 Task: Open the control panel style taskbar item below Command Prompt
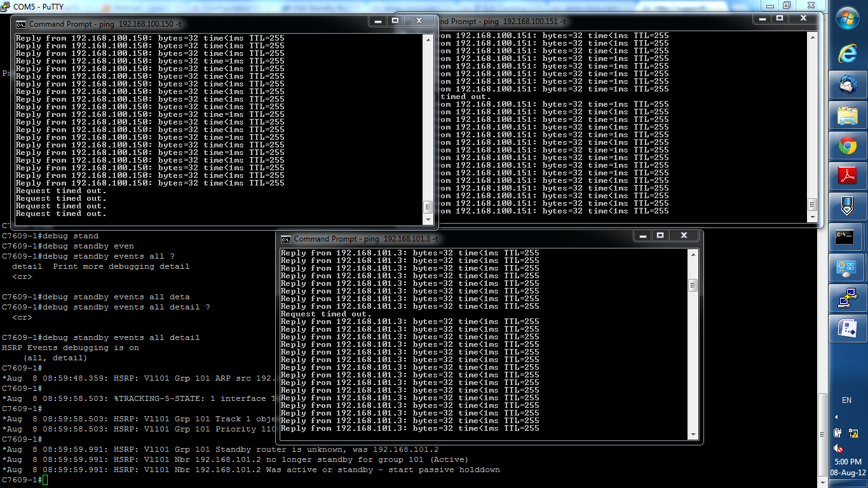(847, 268)
